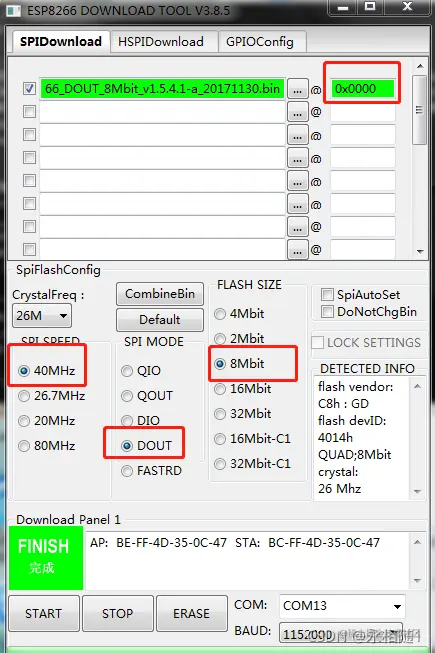Choose FASTRD SPI mode
435x653 pixels.
152,471
